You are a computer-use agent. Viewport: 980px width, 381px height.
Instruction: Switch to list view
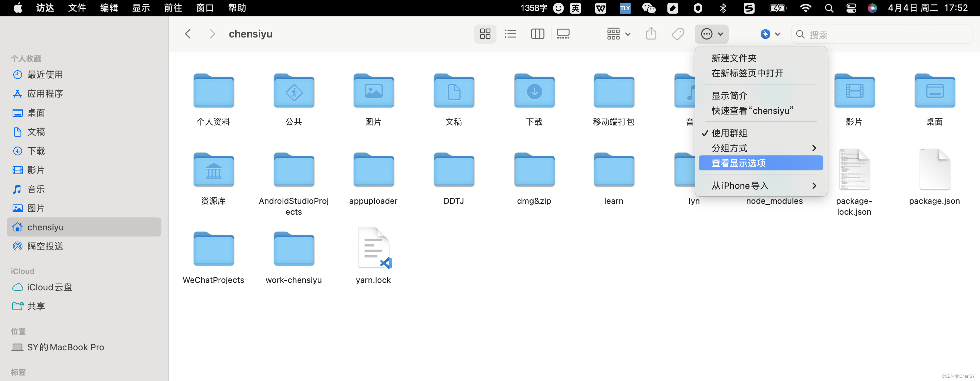click(x=510, y=34)
